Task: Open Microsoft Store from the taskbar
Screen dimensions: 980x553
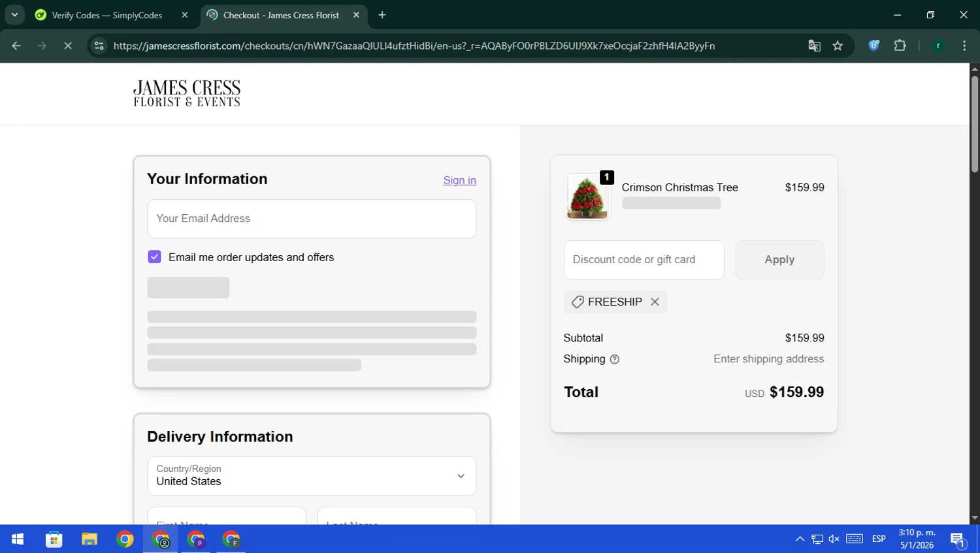Action: click(x=54, y=539)
